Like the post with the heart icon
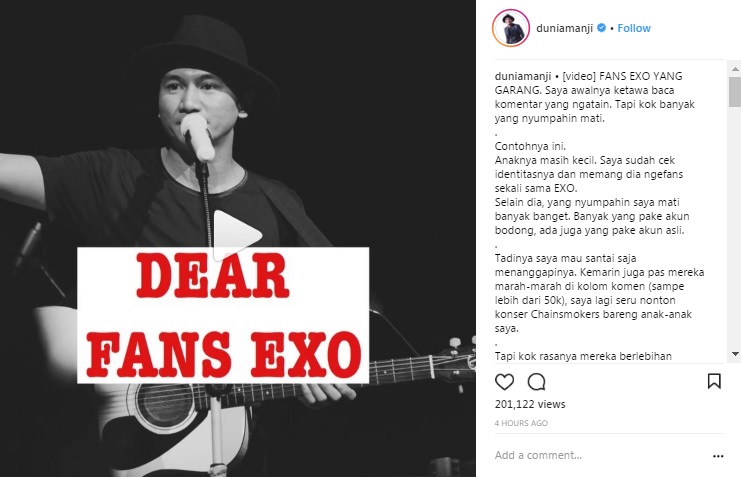 coord(504,382)
